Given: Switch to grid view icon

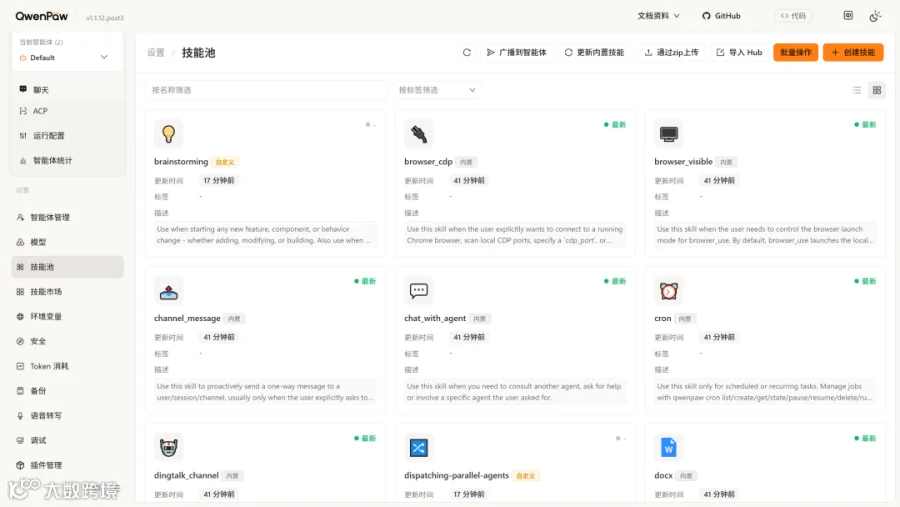Looking at the screenshot, I should click(x=876, y=90).
